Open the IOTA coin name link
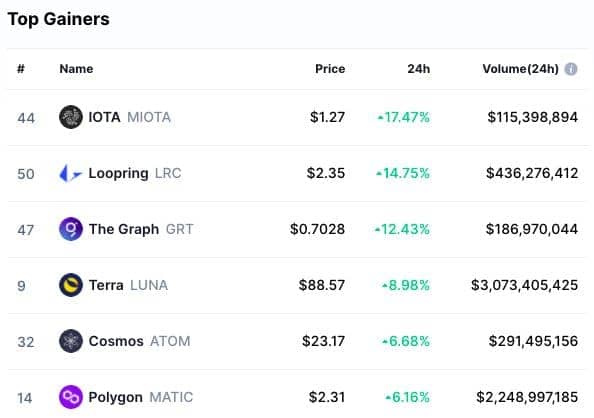The image size is (594, 418). [130, 117]
